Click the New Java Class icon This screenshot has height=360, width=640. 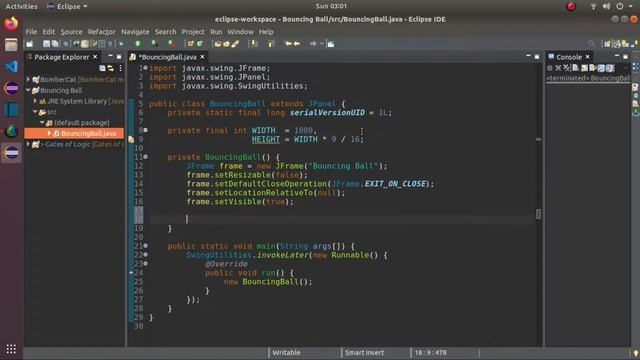(199, 44)
